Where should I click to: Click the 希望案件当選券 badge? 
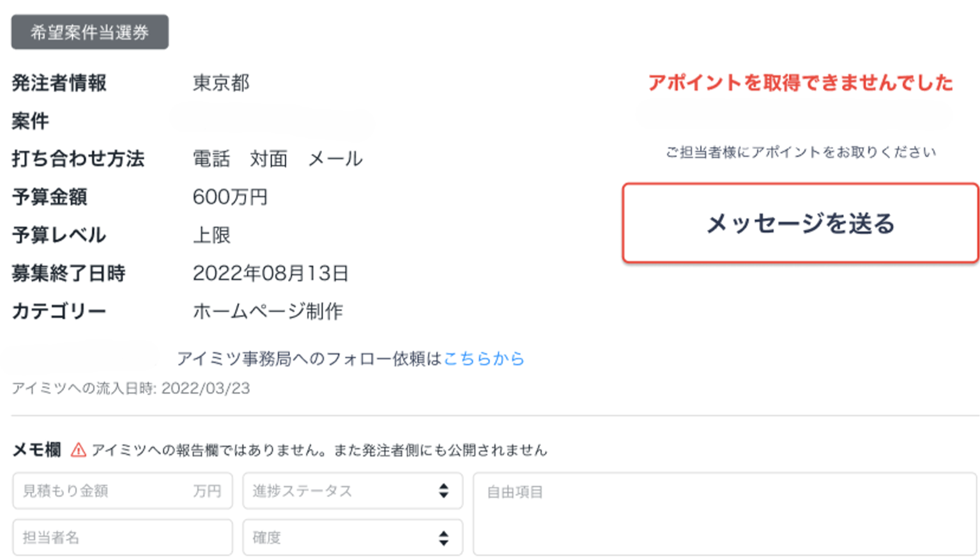(x=90, y=33)
